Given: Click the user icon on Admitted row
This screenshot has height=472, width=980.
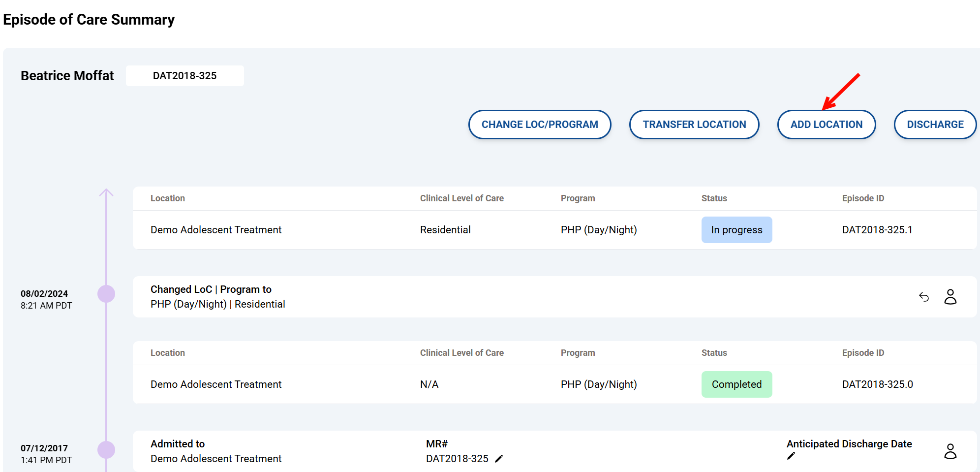Looking at the screenshot, I should click(950, 451).
